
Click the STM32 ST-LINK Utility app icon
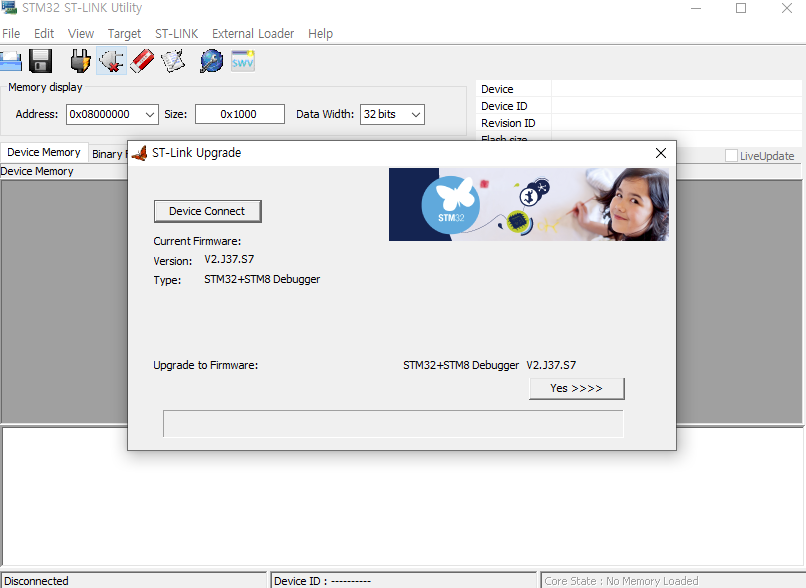coord(9,7)
